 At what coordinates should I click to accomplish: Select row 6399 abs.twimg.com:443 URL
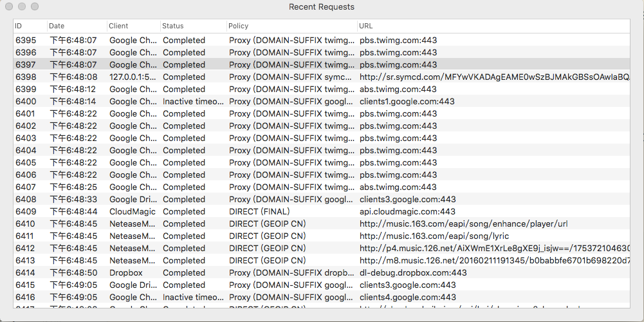coord(398,90)
